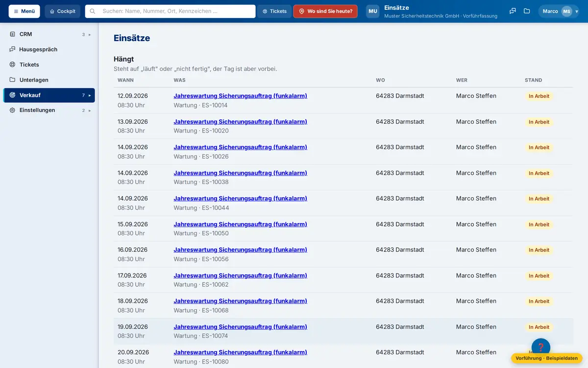Image resolution: width=588 pixels, height=368 pixels.
Task: Open the Jahreswartung link above ES-10062
Action: 241,276
